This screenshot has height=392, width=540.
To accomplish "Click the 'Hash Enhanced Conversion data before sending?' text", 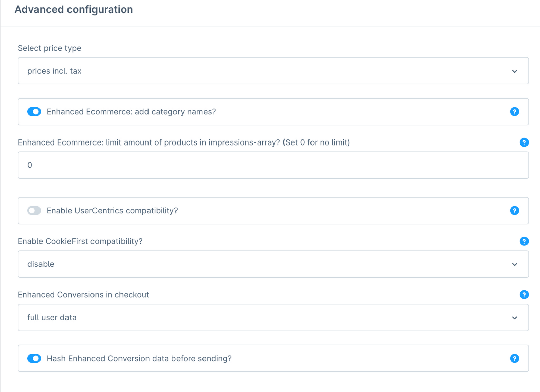I will (139, 358).
